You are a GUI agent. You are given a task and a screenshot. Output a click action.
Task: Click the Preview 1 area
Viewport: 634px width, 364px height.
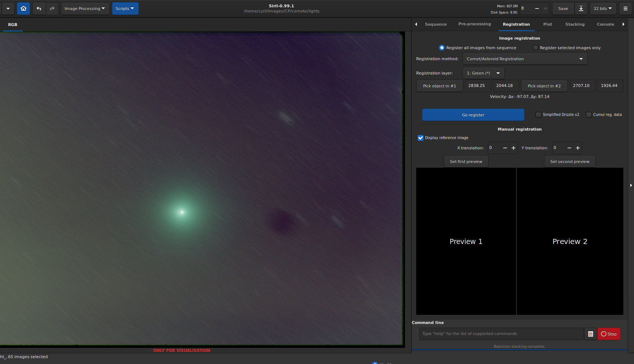466,241
